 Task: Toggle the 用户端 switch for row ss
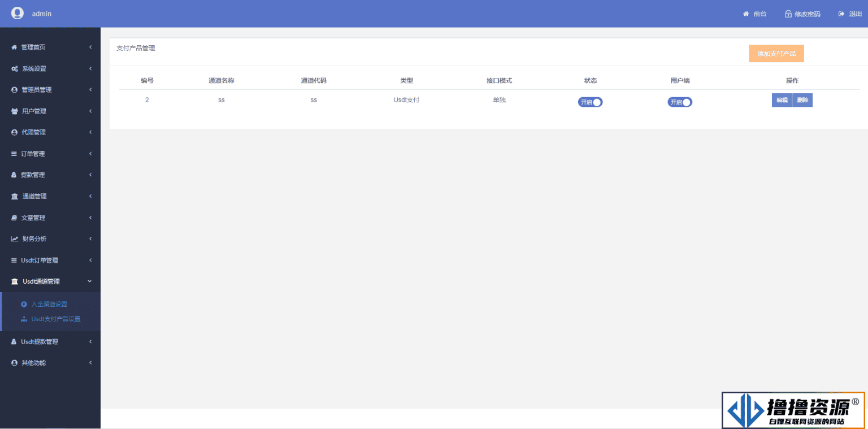[680, 102]
